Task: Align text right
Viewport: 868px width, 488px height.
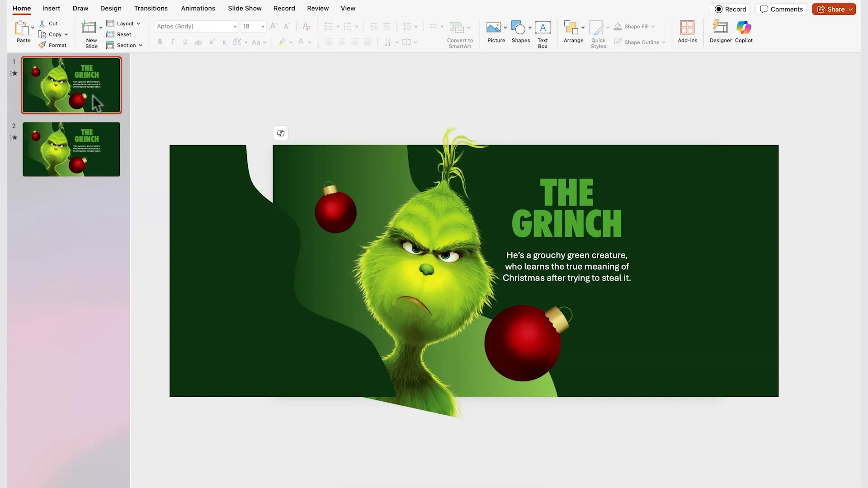Action: (x=355, y=42)
